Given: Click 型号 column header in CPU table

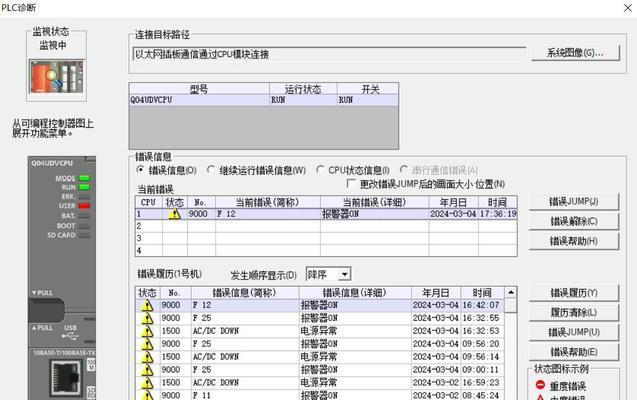Looking at the screenshot, I should pos(199,89).
